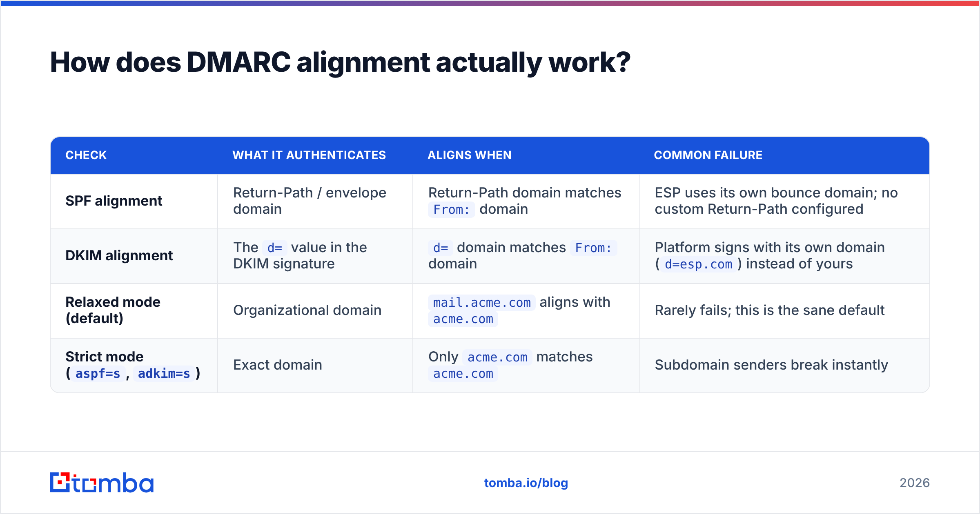The height and width of the screenshot is (514, 980).
Task: Click 'Rarely fails; this is the sane default'
Action: tap(769, 310)
